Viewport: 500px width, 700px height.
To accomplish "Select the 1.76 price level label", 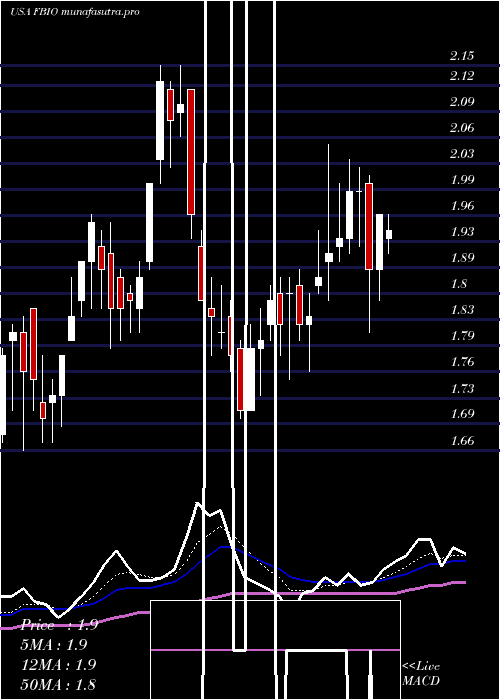I will pyautogui.click(x=462, y=362).
